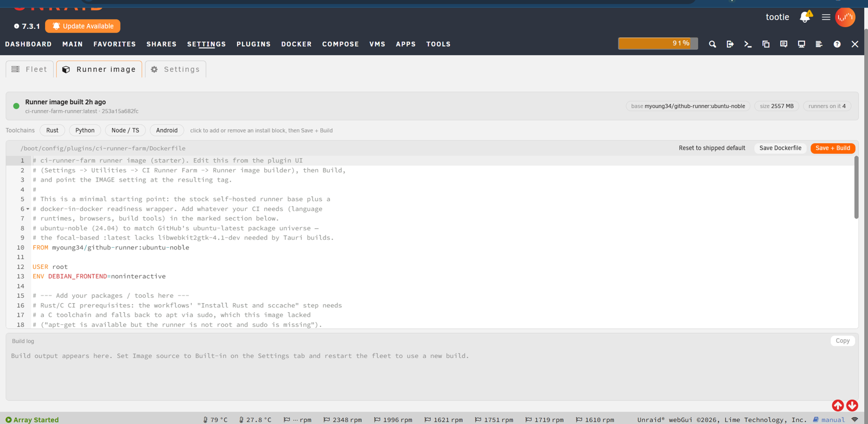Open the COMPOSE menu item

(341, 44)
